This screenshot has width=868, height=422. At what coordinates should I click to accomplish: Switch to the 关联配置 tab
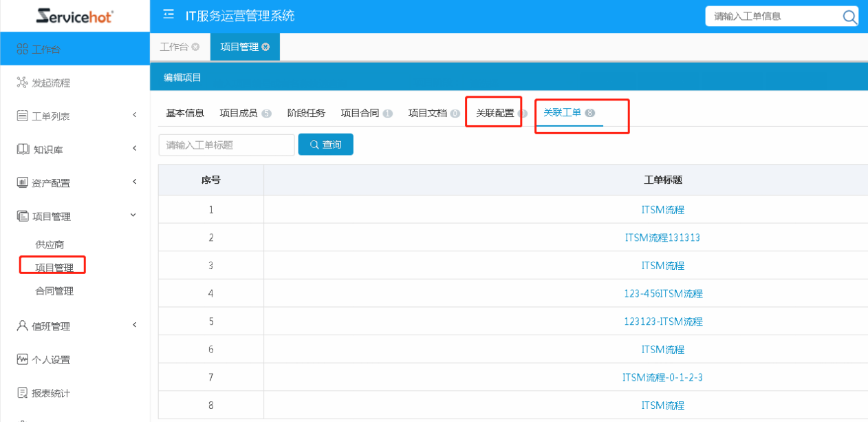[x=495, y=114]
